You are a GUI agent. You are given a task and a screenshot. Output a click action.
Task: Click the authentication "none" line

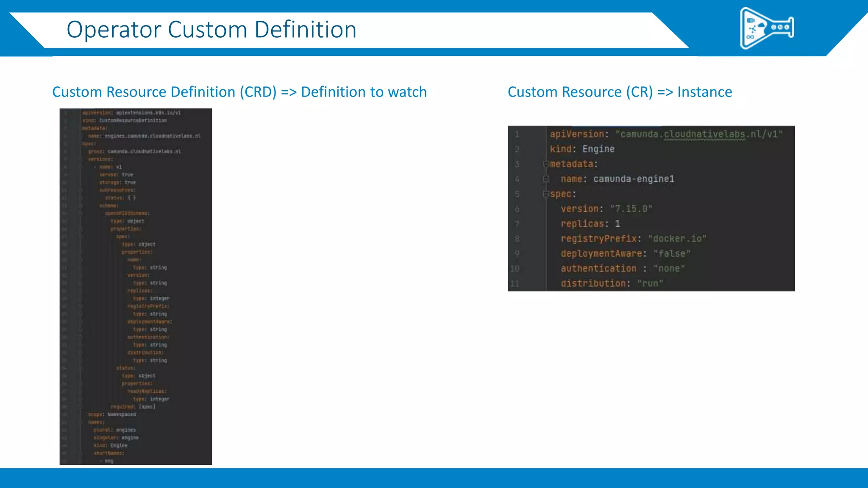623,269
